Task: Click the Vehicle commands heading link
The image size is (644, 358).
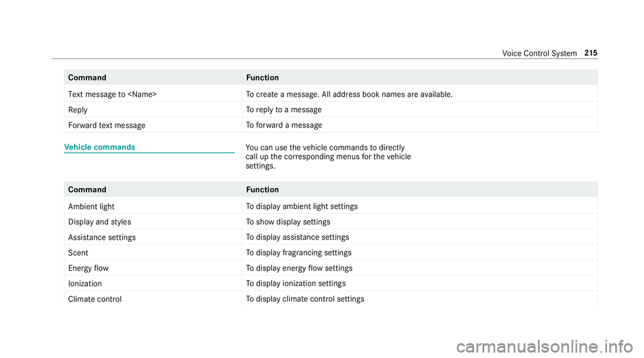Action: [x=99, y=147]
